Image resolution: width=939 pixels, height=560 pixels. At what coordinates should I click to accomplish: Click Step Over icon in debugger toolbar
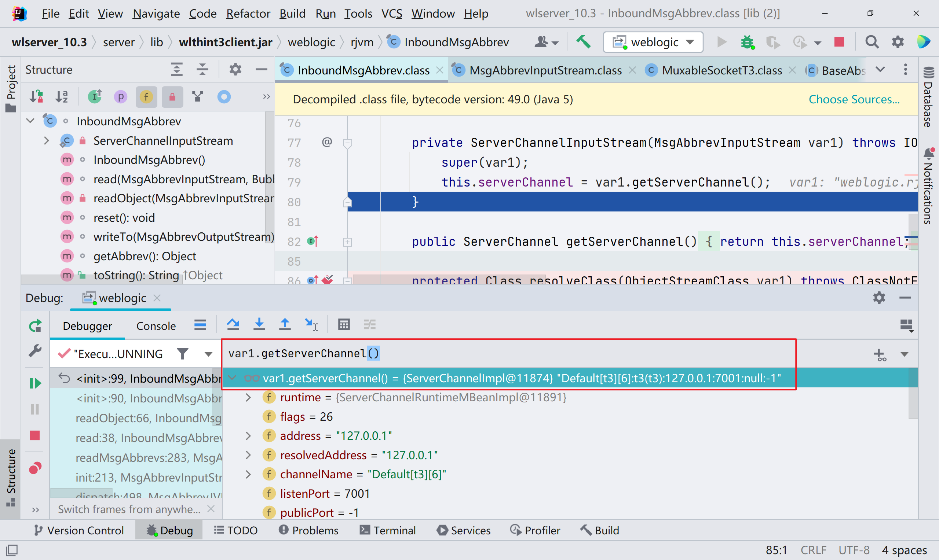pos(233,324)
